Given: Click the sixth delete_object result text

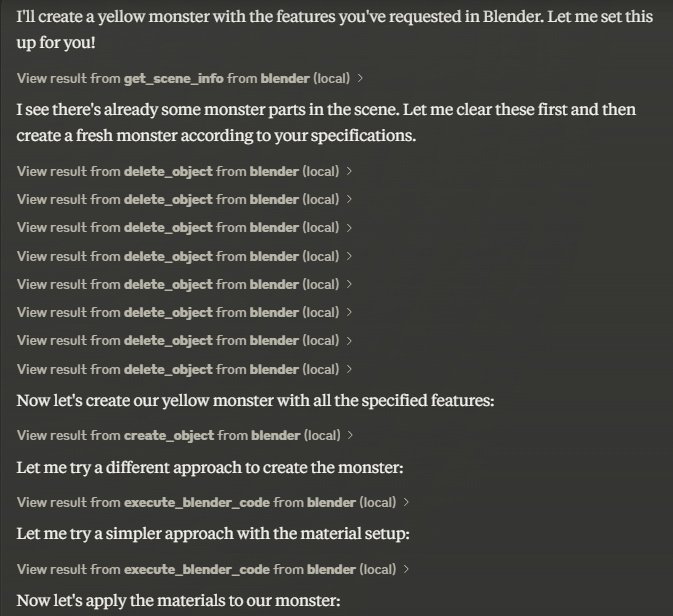Looking at the screenshot, I should (178, 312).
